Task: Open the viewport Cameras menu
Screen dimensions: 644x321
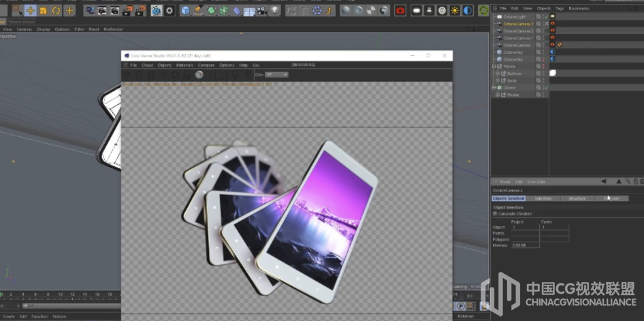Action: point(25,29)
